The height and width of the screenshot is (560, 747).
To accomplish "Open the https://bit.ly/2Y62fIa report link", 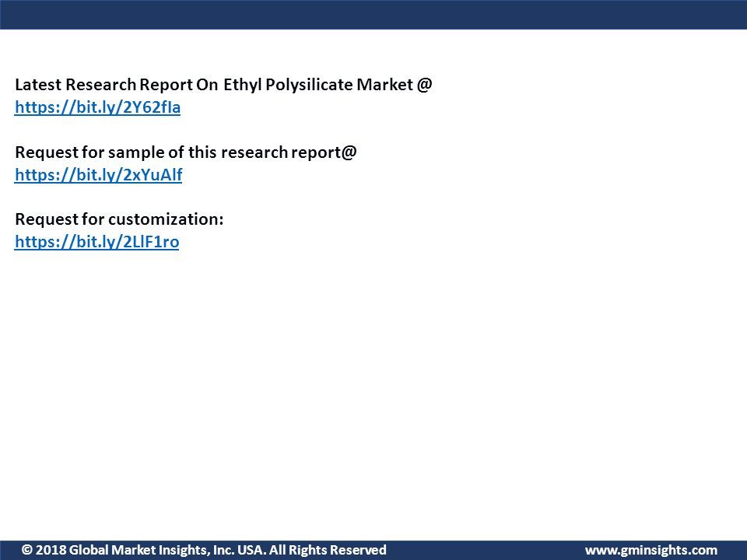I will tap(98, 107).
